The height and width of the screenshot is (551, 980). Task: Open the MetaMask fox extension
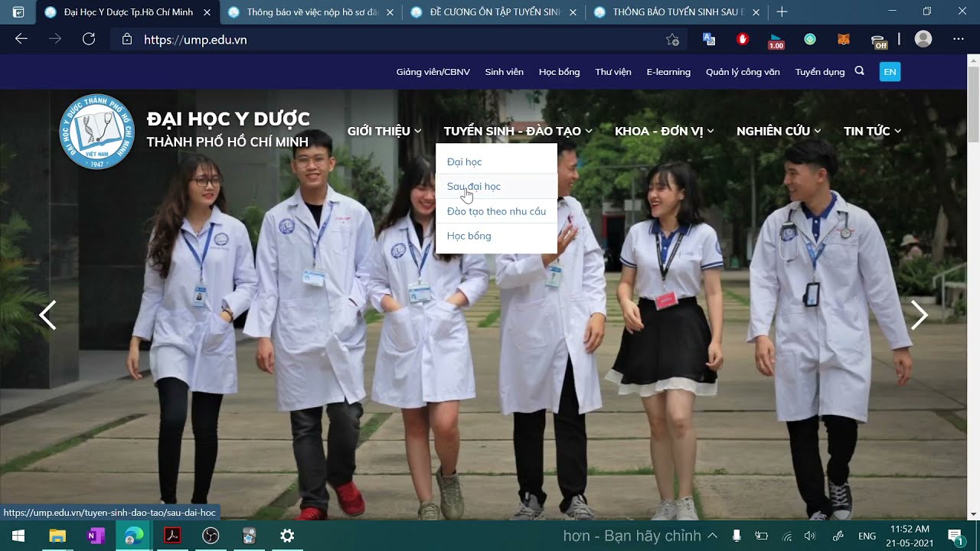(x=844, y=39)
